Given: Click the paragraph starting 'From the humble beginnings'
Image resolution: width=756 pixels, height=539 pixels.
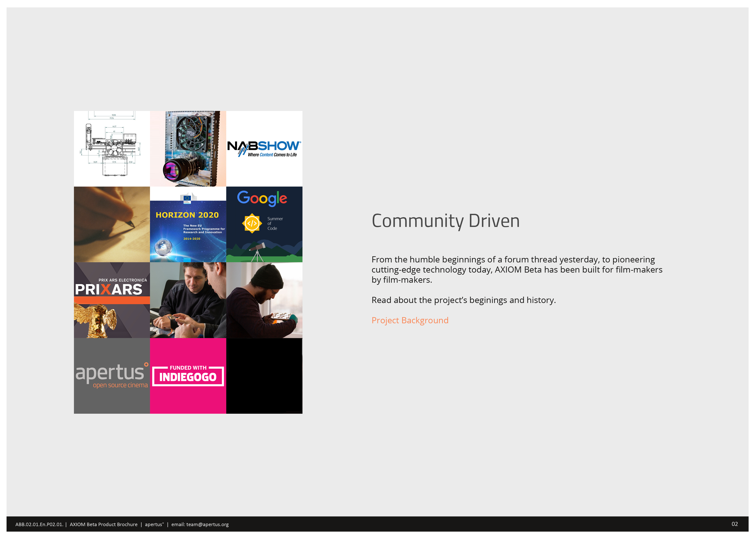Looking at the screenshot, I should (517, 270).
